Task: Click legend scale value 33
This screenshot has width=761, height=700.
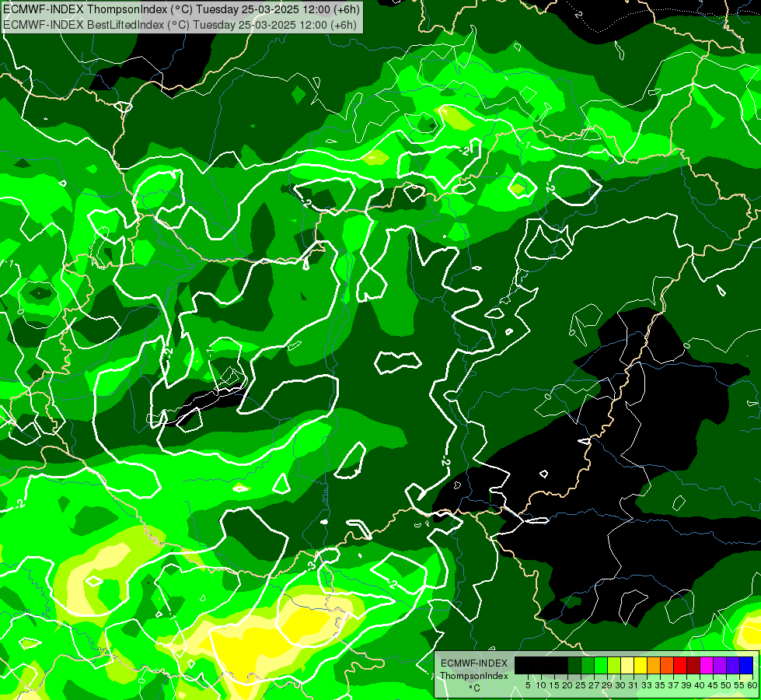Action: click(647, 685)
